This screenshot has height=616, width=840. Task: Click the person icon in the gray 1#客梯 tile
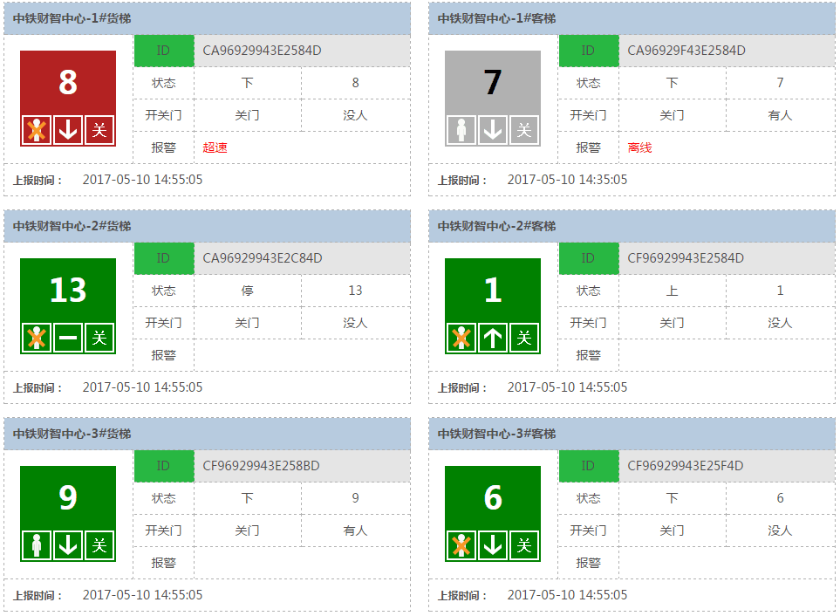[461, 130]
